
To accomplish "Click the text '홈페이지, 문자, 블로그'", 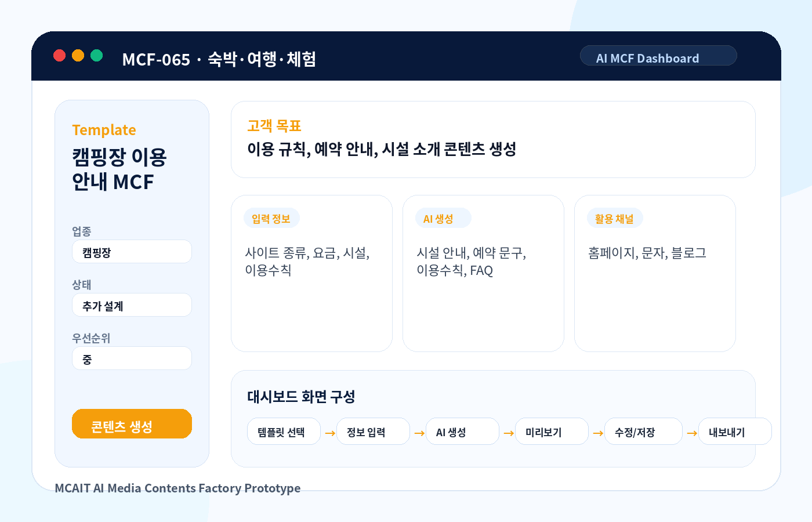I will tap(647, 253).
